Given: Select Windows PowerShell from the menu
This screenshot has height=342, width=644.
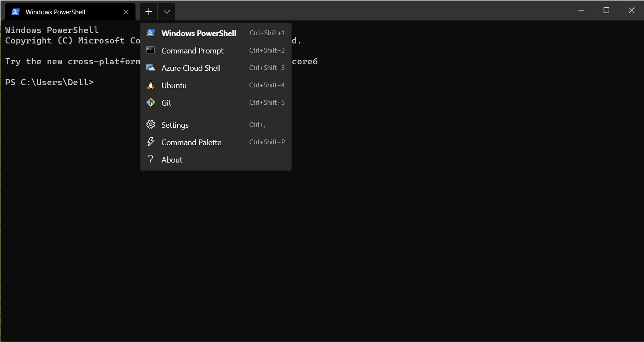Looking at the screenshot, I should (x=198, y=33).
